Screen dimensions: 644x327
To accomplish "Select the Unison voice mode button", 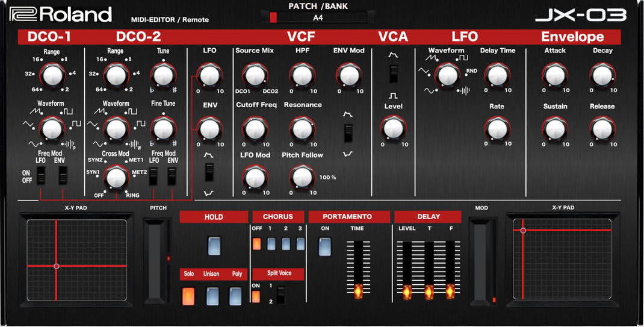I will (212, 296).
